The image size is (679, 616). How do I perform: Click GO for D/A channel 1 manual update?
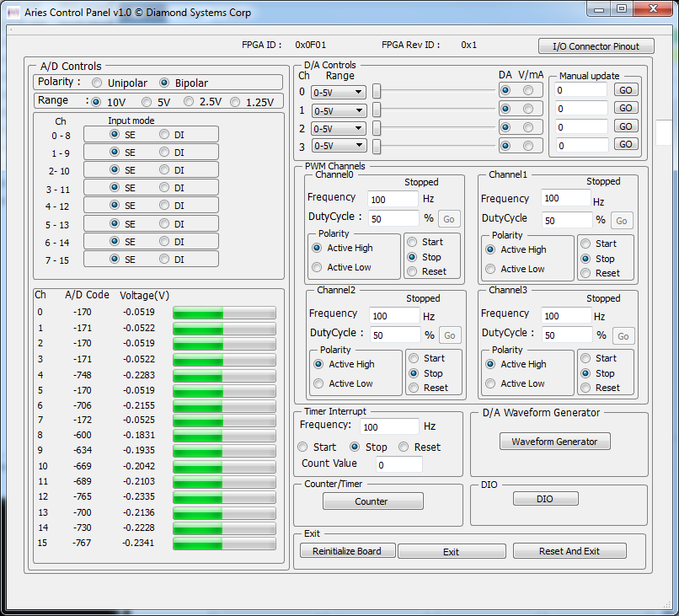tap(624, 108)
